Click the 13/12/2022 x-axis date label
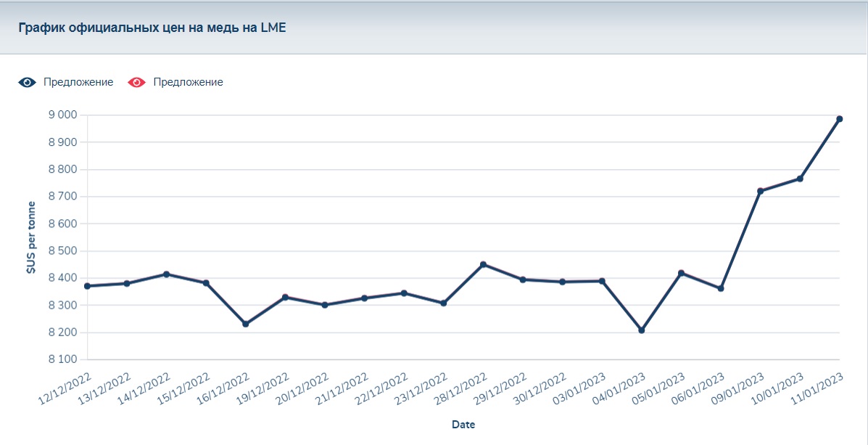 point(105,388)
